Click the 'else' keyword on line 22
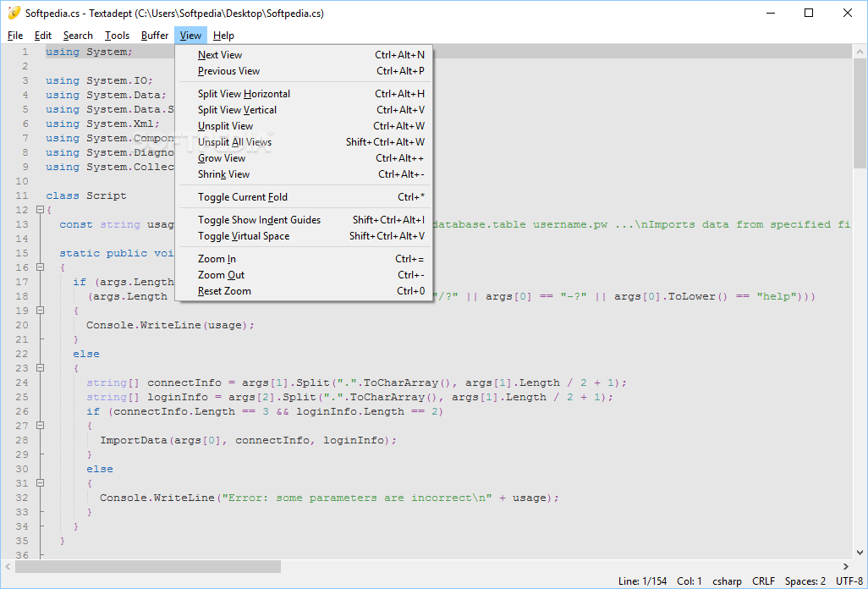The image size is (868, 589). click(86, 354)
